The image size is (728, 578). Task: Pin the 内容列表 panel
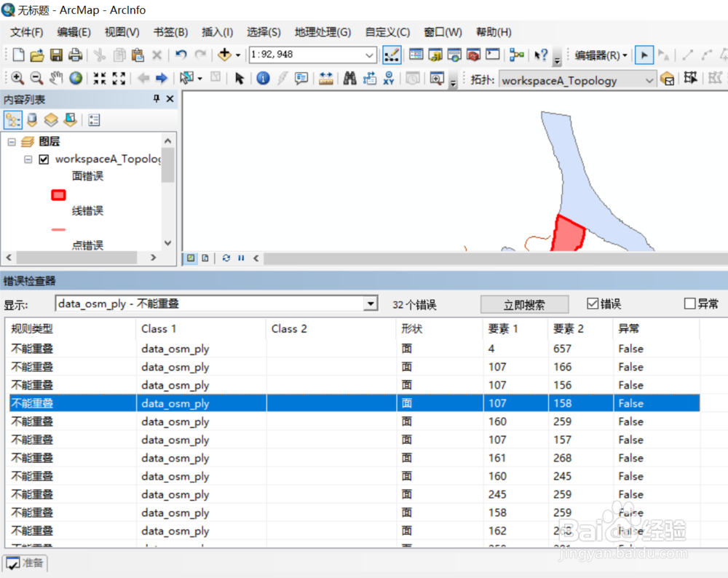coord(157,98)
